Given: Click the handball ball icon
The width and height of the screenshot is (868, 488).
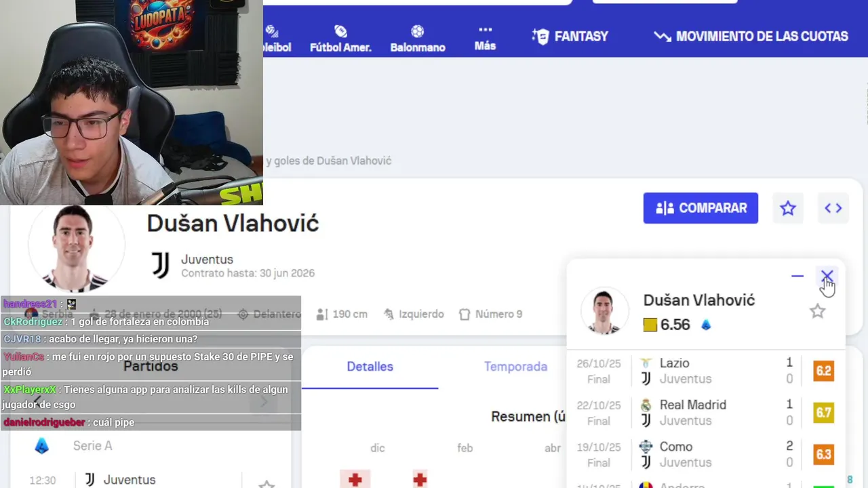Looking at the screenshot, I should point(418,31).
